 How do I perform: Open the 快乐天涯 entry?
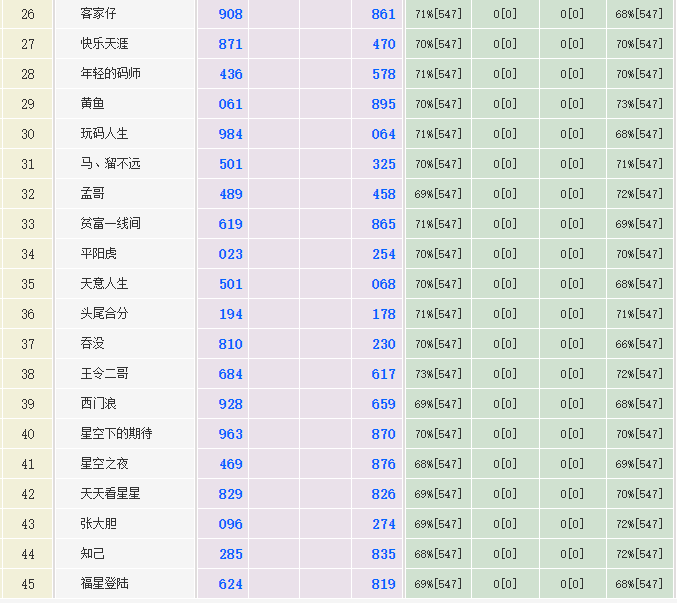click(105, 44)
